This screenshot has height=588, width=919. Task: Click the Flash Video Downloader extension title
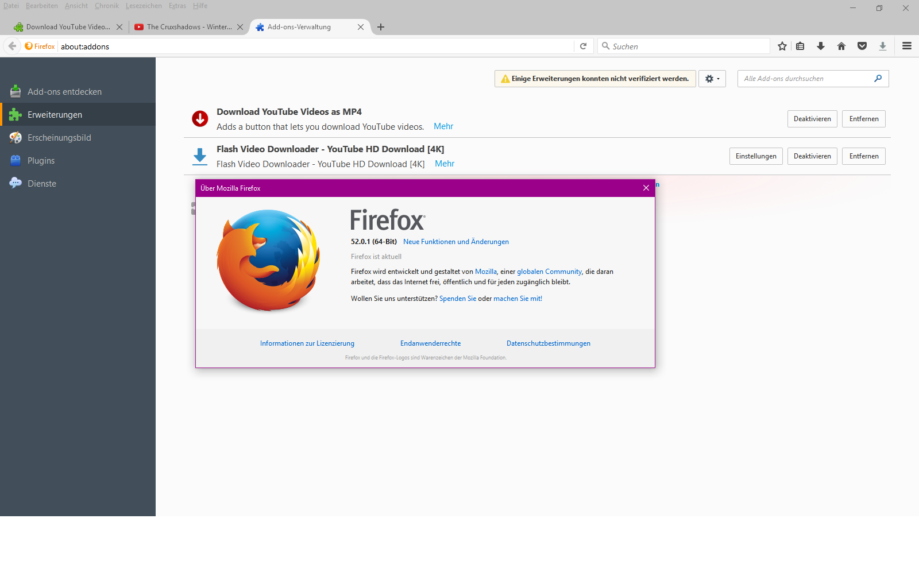[330, 149]
